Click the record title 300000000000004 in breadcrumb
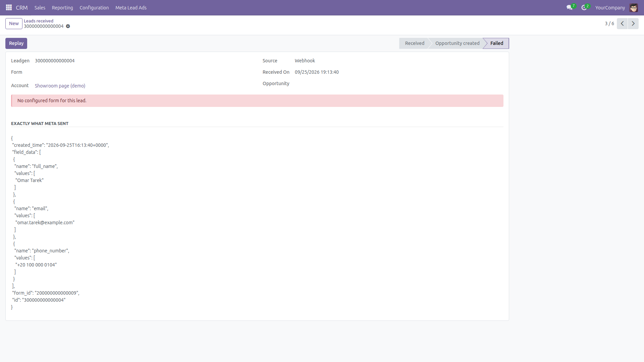The image size is (644, 362). pos(44,26)
